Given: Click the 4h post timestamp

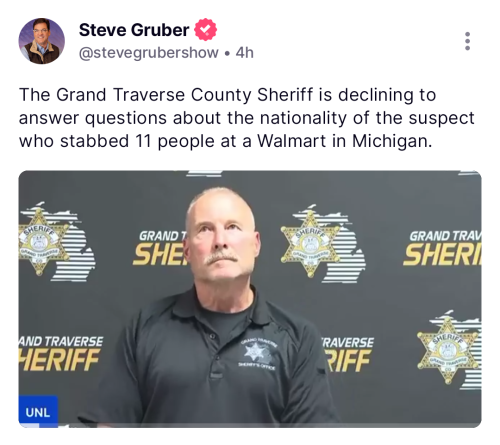Looking at the screenshot, I should click(244, 53).
